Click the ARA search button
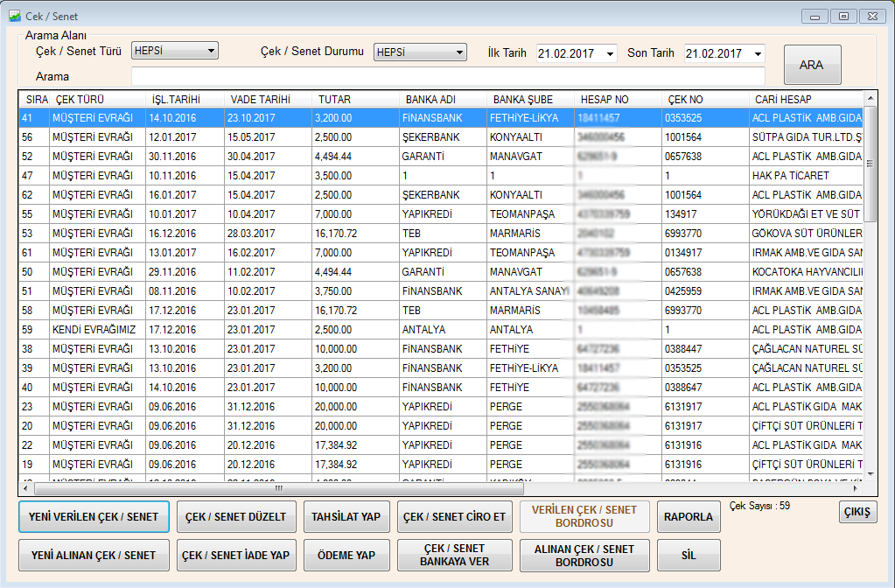895x588 pixels. tap(812, 65)
